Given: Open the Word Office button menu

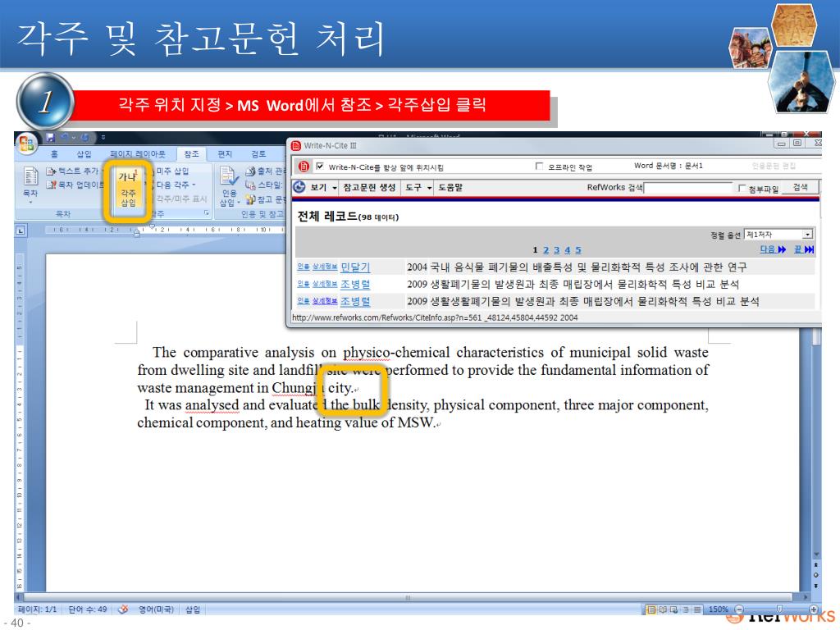Looking at the screenshot, I should tap(25, 142).
